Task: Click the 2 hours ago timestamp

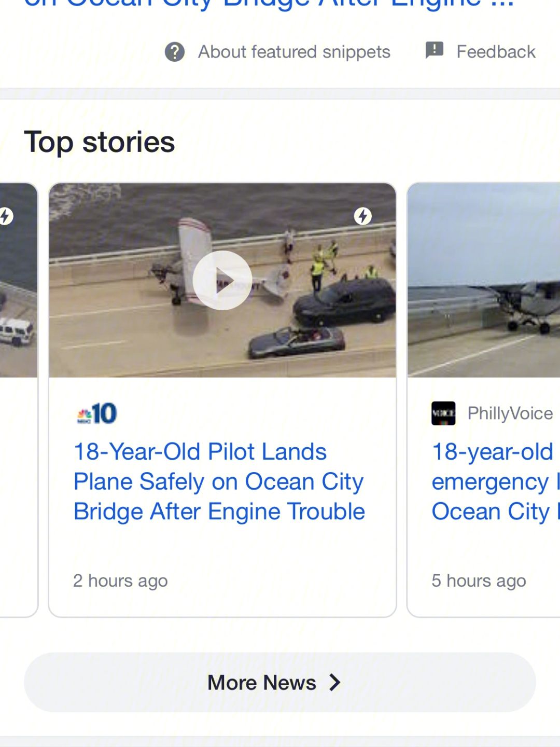Action: [120, 580]
